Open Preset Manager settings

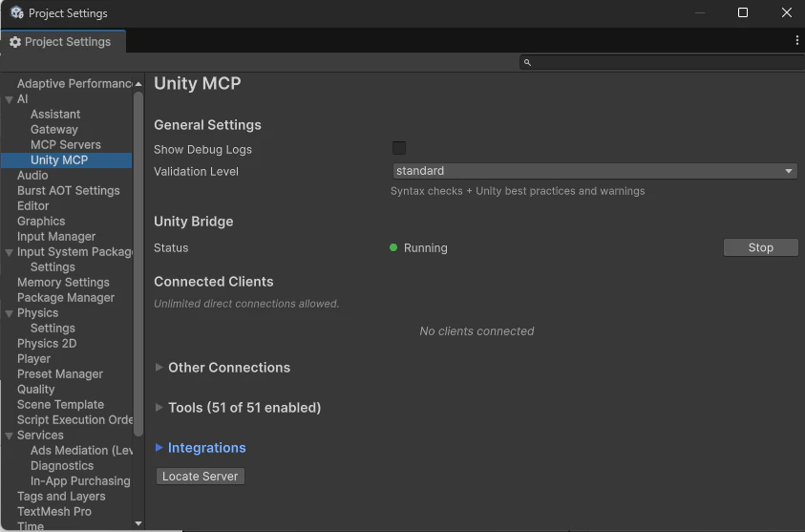click(60, 374)
